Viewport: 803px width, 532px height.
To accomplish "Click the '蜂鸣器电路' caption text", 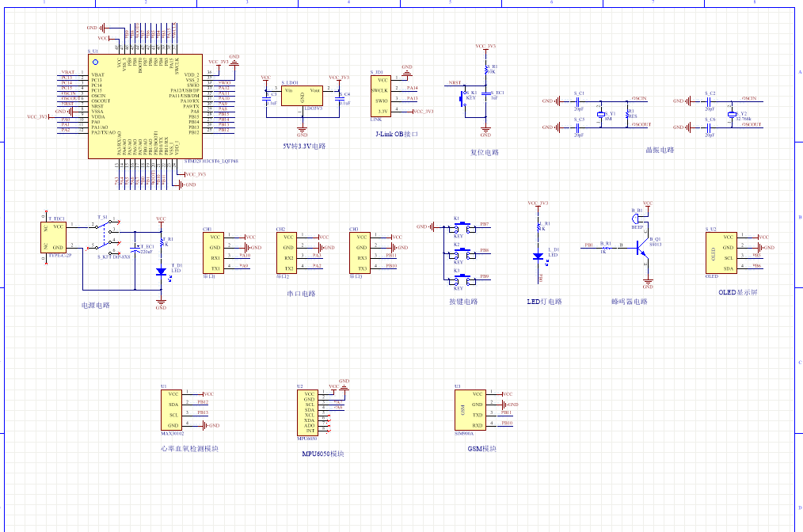I will 630,302.
